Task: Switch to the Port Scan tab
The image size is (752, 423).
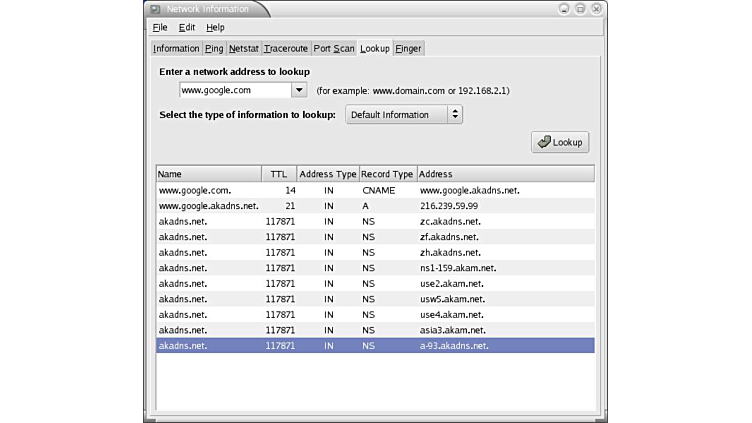Action: (x=334, y=48)
